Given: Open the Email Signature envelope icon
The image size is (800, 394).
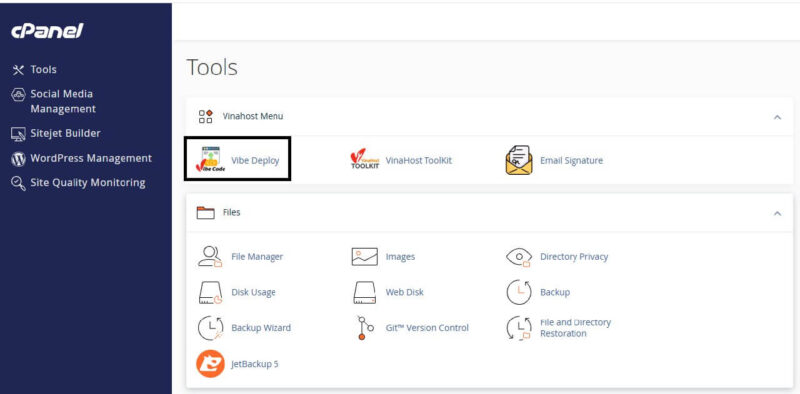Looking at the screenshot, I should coord(519,160).
